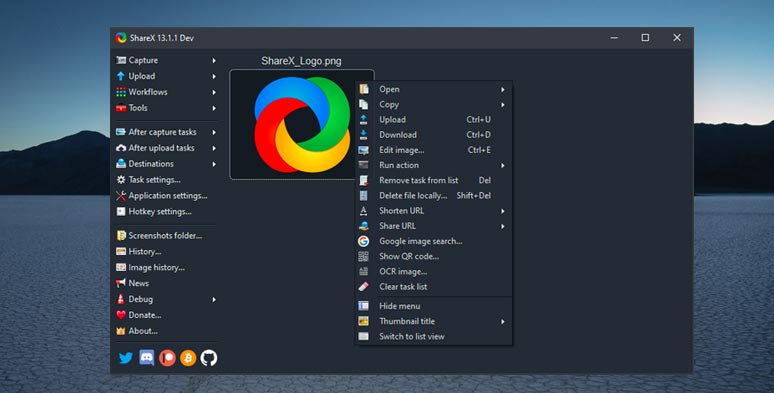Choose Share URL menu entry
774x393 pixels.
[x=433, y=226]
